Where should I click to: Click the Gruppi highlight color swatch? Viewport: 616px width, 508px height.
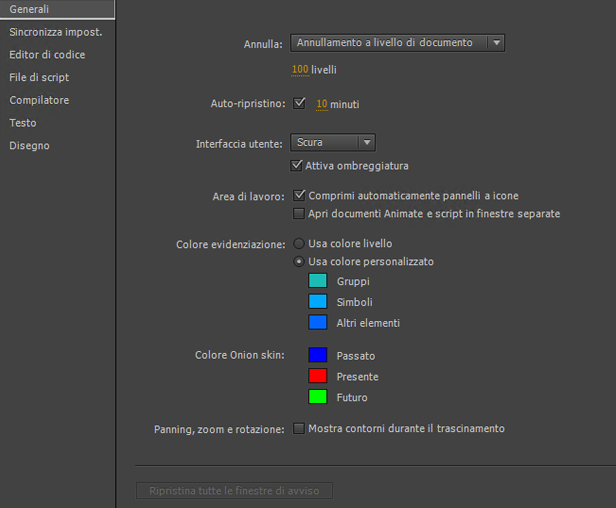pos(318,282)
